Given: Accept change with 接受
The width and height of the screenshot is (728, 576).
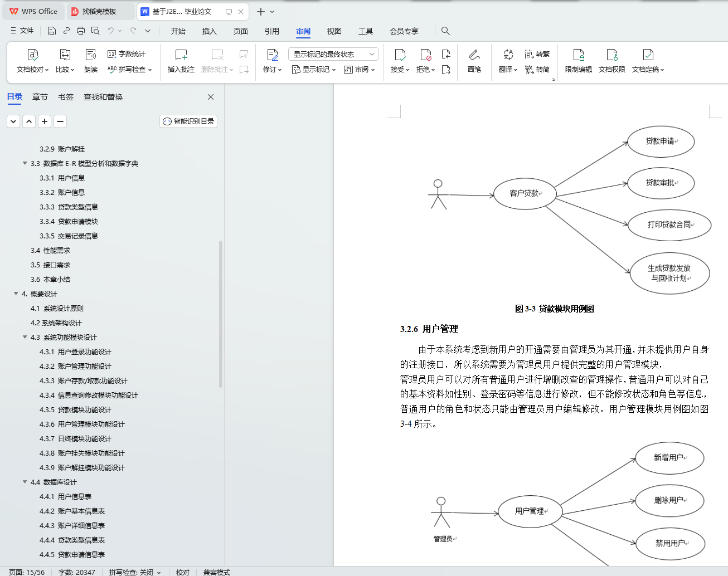Looking at the screenshot, I should pos(400,61).
